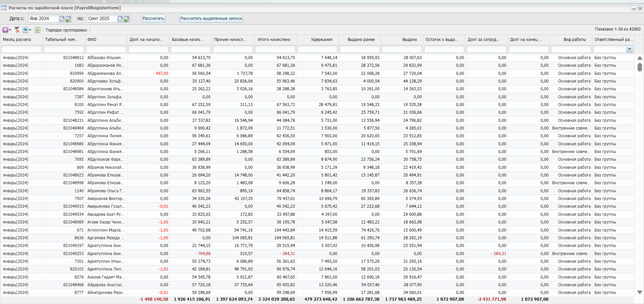
Task: Clear filters with the crossed funnel icon
Action: click(x=17, y=30)
